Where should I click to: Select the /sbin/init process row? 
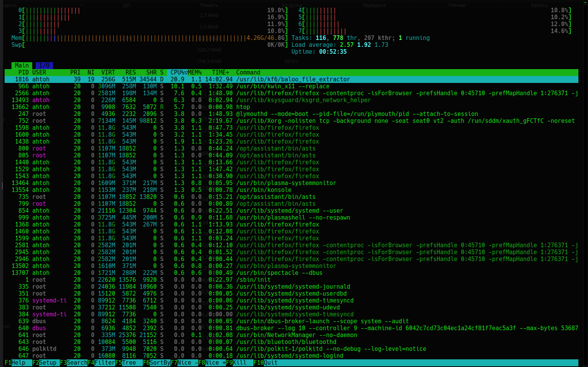292,280
